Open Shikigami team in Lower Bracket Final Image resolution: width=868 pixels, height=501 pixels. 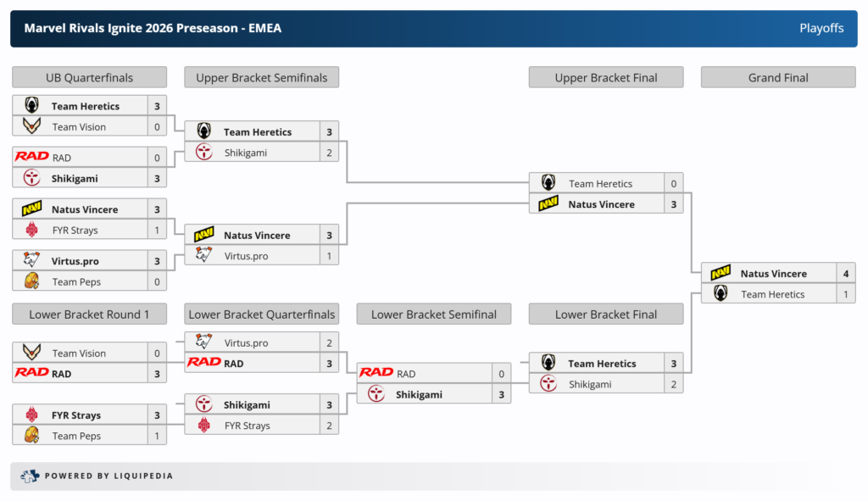pyautogui.click(x=590, y=384)
